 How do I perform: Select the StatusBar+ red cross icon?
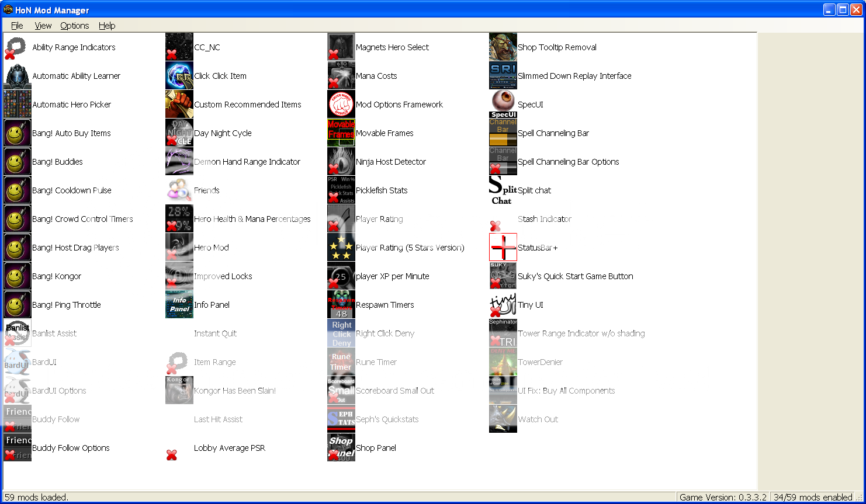pos(503,248)
